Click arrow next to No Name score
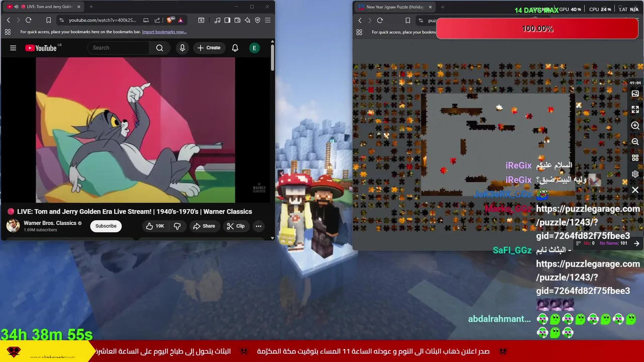 pyautogui.click(x=637, y=243)
